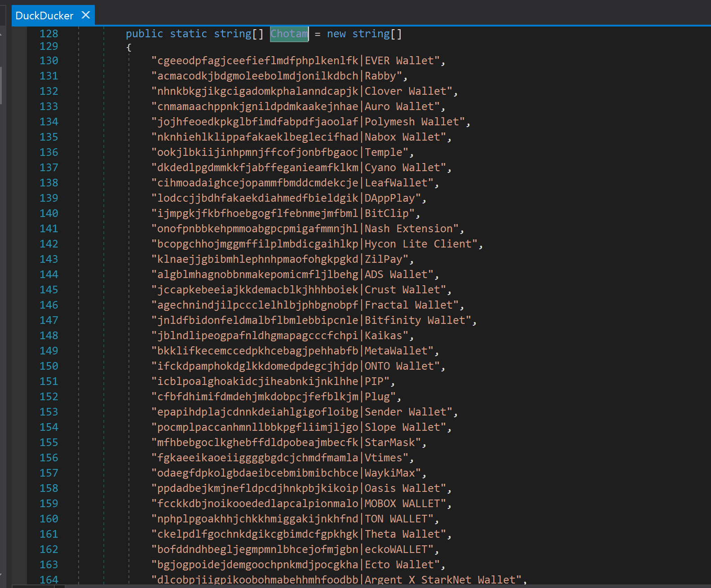Click the MOBOX WALLET entry

coord(302,504)
